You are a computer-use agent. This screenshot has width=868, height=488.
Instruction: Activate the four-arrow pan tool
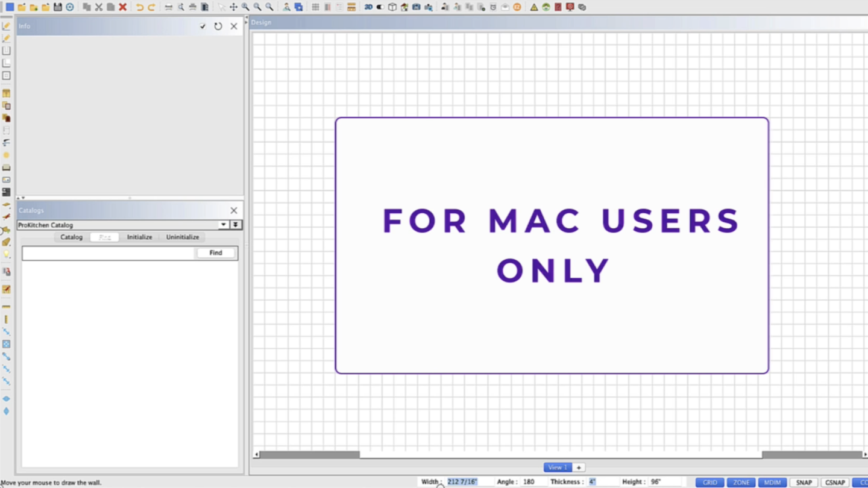pyautogui.click(x=233, y=7)
